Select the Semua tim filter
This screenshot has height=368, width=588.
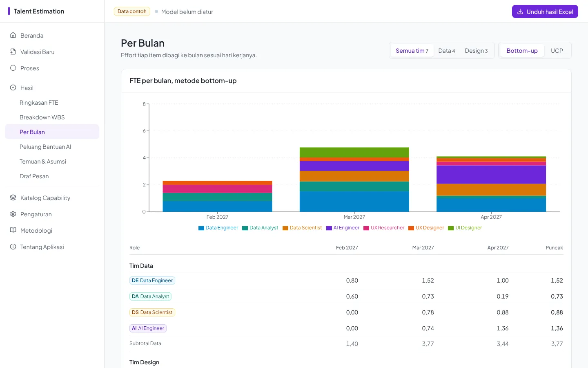tap(412, 51)
